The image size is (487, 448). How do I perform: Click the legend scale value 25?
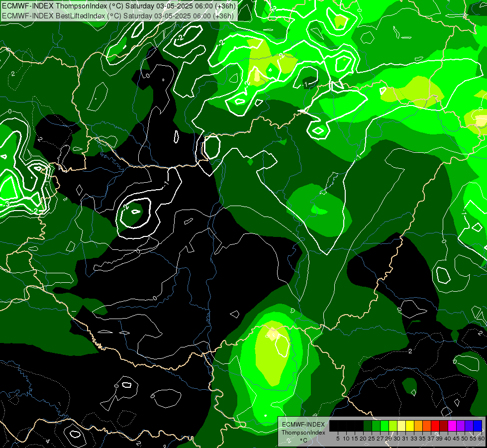click(372, 439)
